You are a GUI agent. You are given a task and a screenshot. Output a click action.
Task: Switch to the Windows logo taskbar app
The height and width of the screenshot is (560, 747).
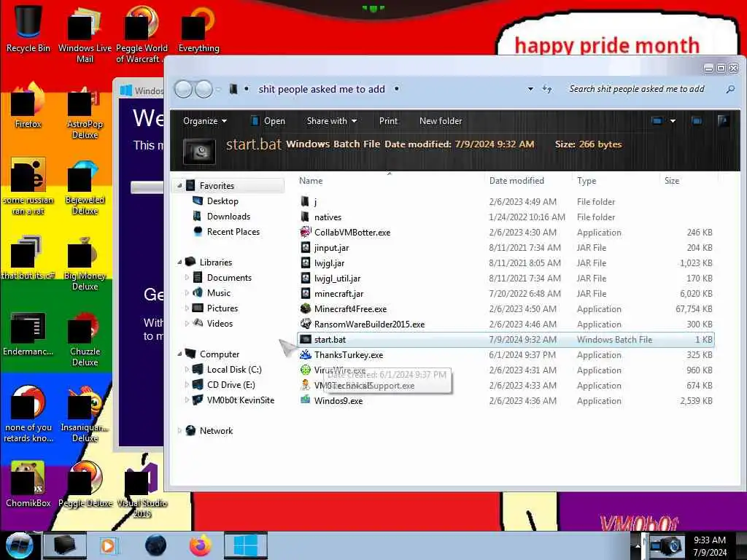[246, 545]
